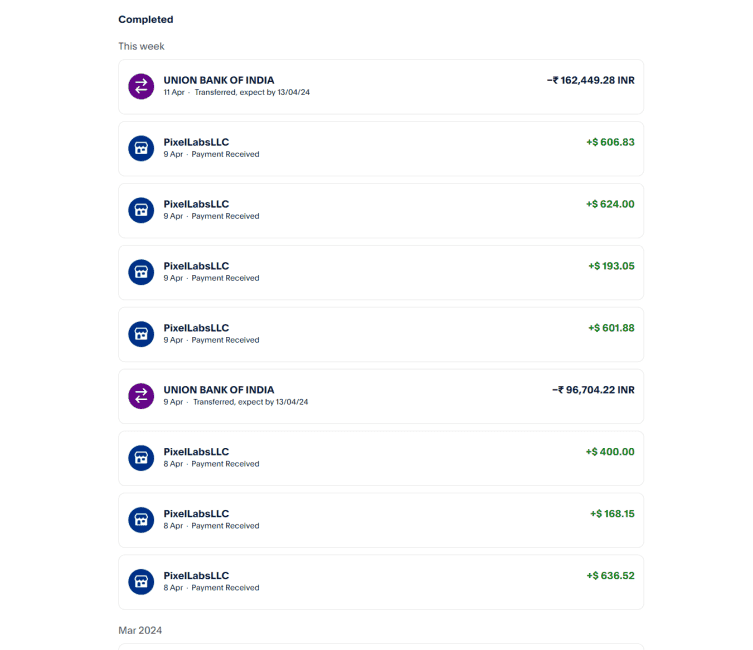Click the purple transfer icon for ₹96,704.22
Viewport: 753px width, 650px height.
[141, 396]
